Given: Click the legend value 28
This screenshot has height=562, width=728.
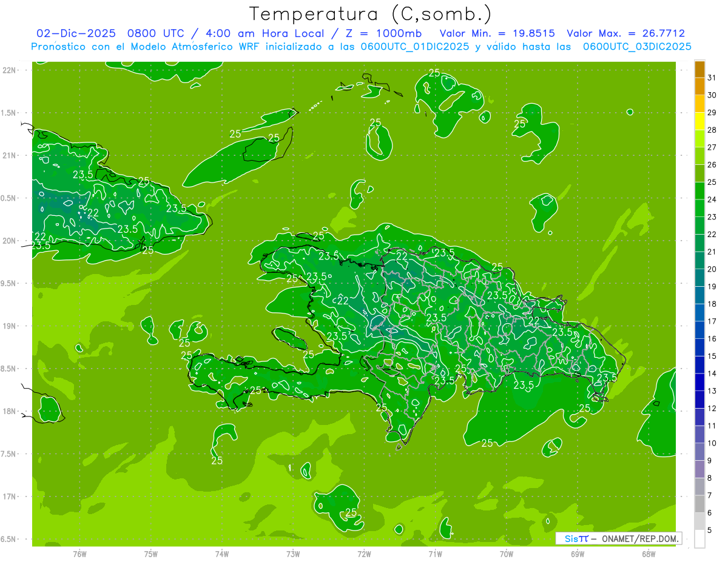Looking at the screenshot, I should point(712,130).
